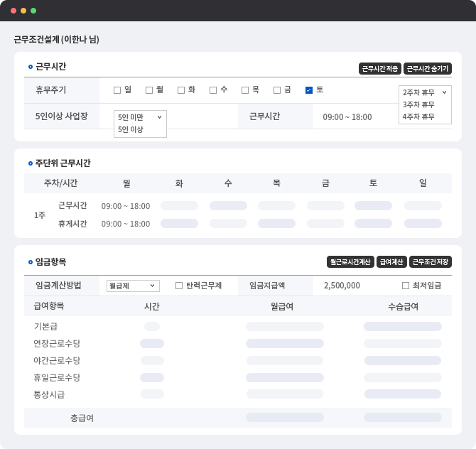Viewport: 476px width, 449px height.
Task: Choose the 4주차 휴무 option
Action: pyautogui.click(x=418, y=117)
